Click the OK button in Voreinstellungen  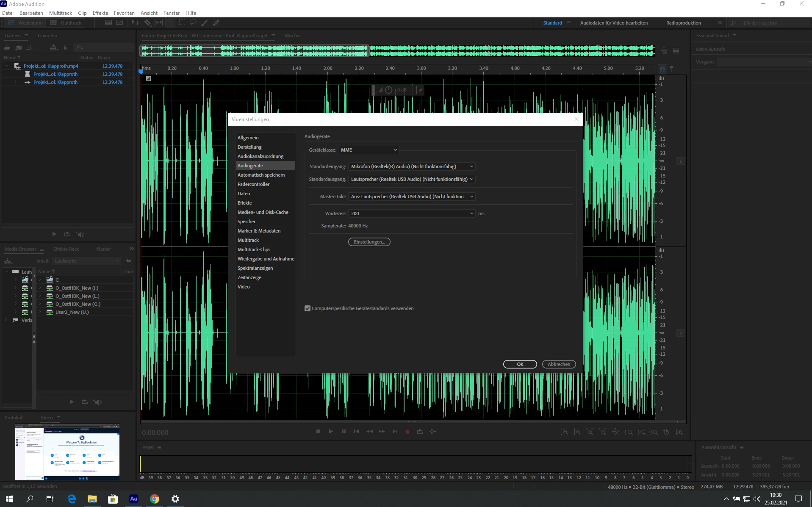pyautogui.click(x=520, y=364)
